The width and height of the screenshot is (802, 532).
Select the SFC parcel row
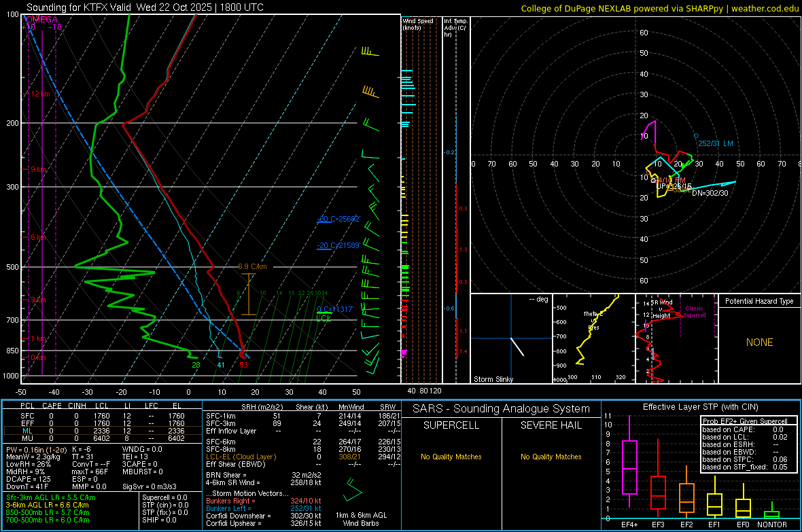pos(103,416)
